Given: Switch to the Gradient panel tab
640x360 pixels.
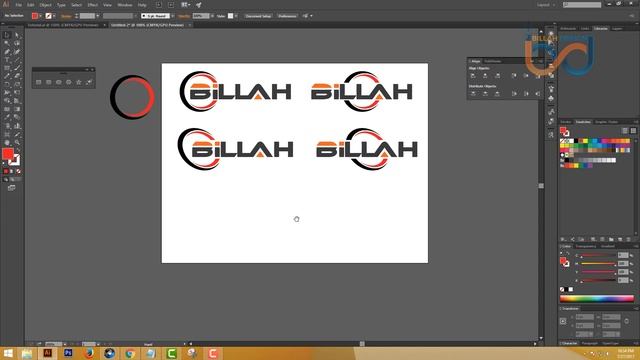Looking at the screenshot, I should [x=607, y=246].
